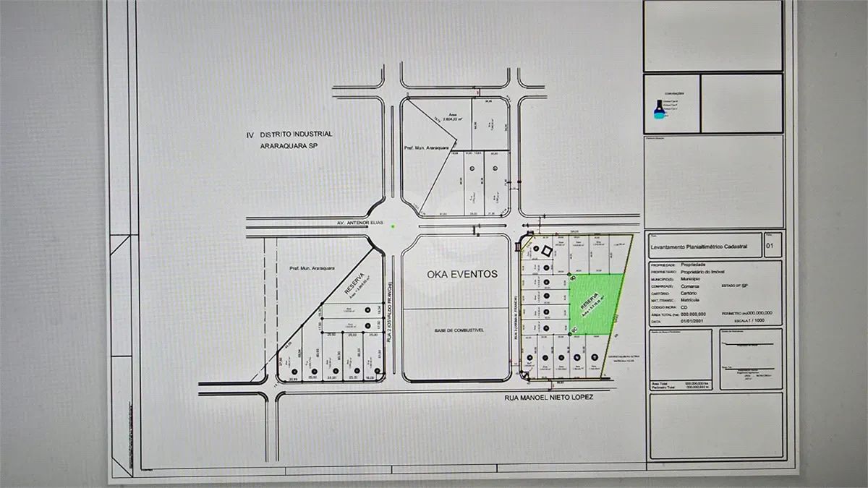This screenshot has height=488, width=868.
Task: Click the scale value '1 / 1000'
Action: pos(756,320)
